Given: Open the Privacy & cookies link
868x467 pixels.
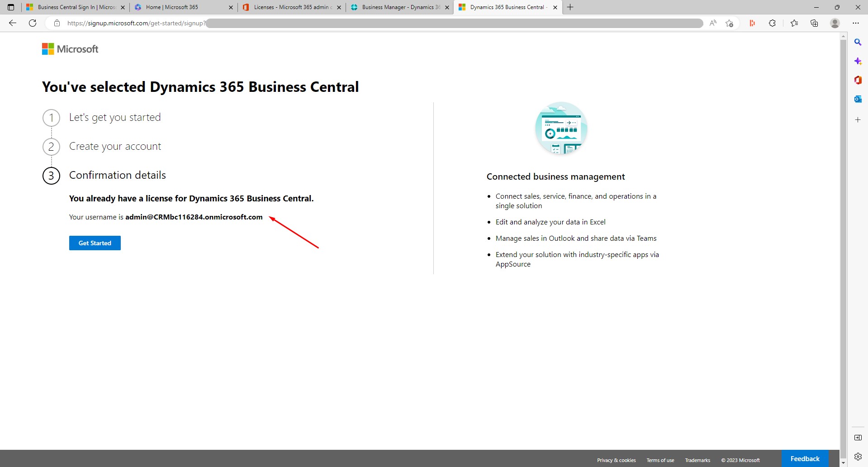Looking at the screenshot, I should click(616, 460).
